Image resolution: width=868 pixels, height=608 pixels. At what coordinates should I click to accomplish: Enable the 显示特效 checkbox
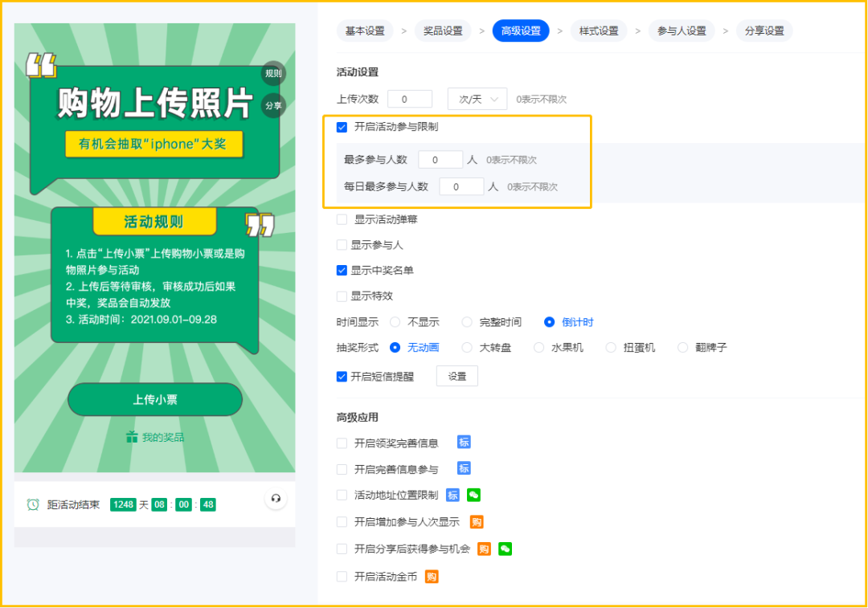point(342,296)
